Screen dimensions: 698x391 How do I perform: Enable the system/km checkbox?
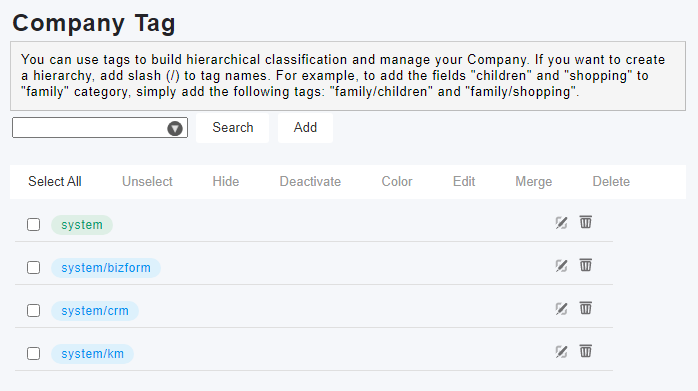[x=33, y=354]
